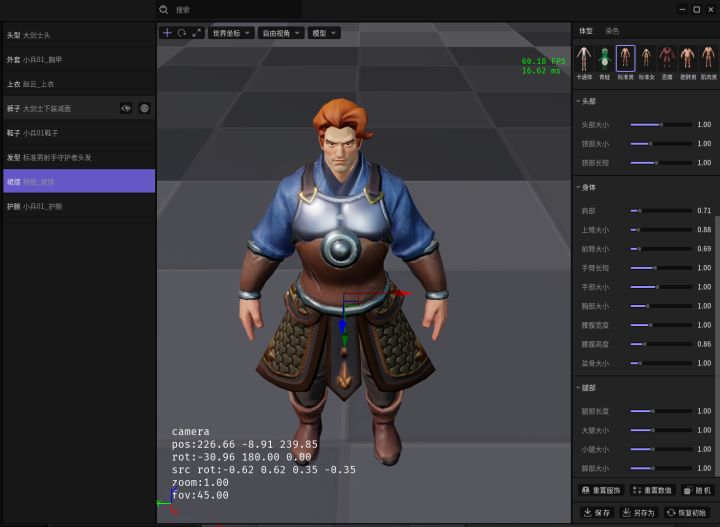Click the corner orientation axis widget

coord(168,501)
